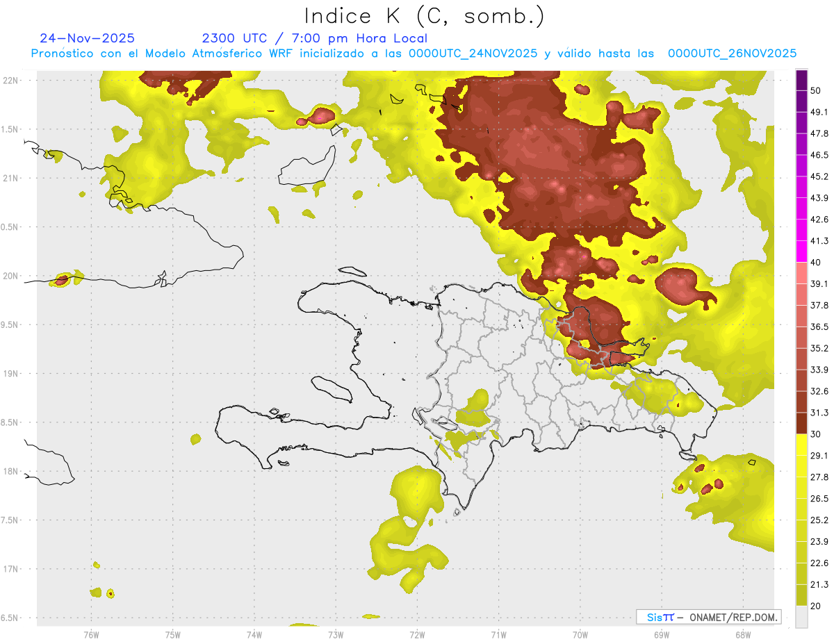This screenshot has height=644, width=834.
Task: Click the "22N" latitude label
Action: coord(10,80)
